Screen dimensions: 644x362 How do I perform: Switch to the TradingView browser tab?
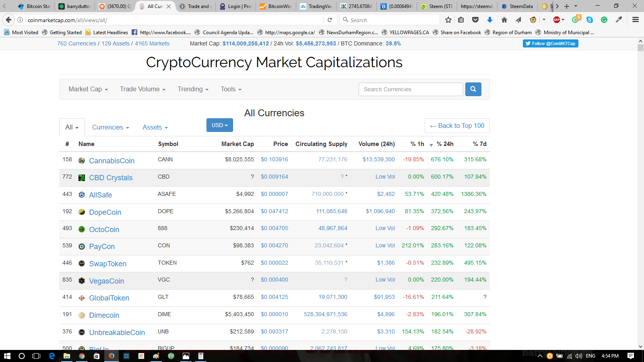pyautogui.click(x=316, y=6)
